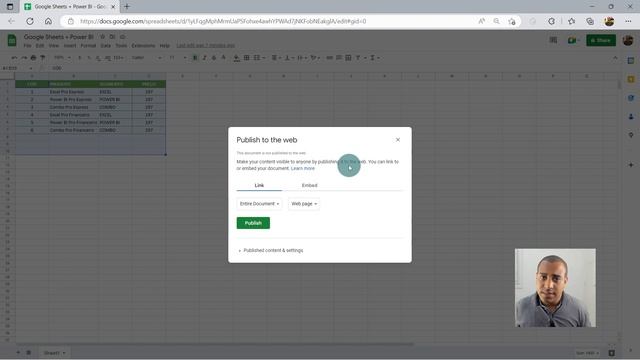This screenshot has height=360, width=640.
Task: Open the Web page format dropdown
Action: pyautogui.click(x=304, y=204)
